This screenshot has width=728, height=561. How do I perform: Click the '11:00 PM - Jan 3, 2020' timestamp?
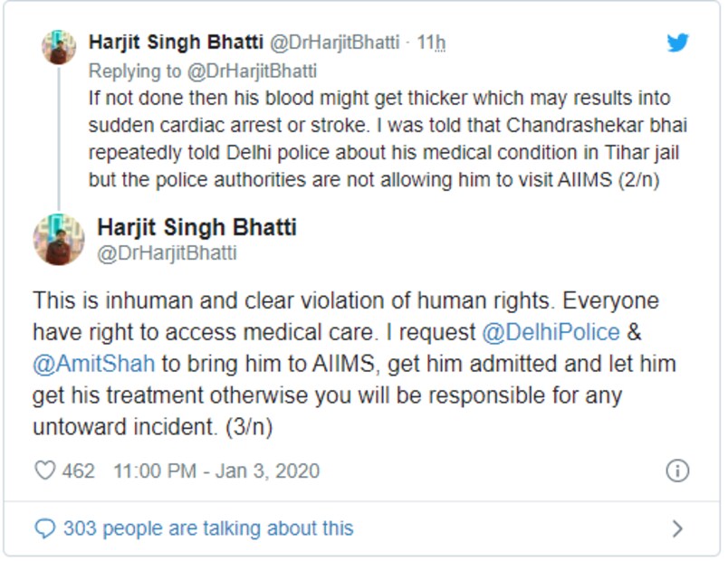point(216,471)
